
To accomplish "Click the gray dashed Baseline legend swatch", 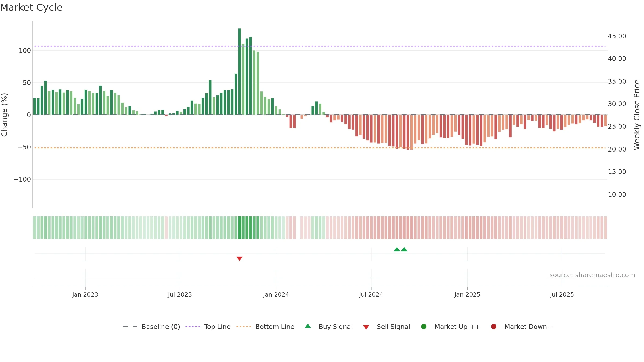I will pyautogui.click(x=130, y=327).
